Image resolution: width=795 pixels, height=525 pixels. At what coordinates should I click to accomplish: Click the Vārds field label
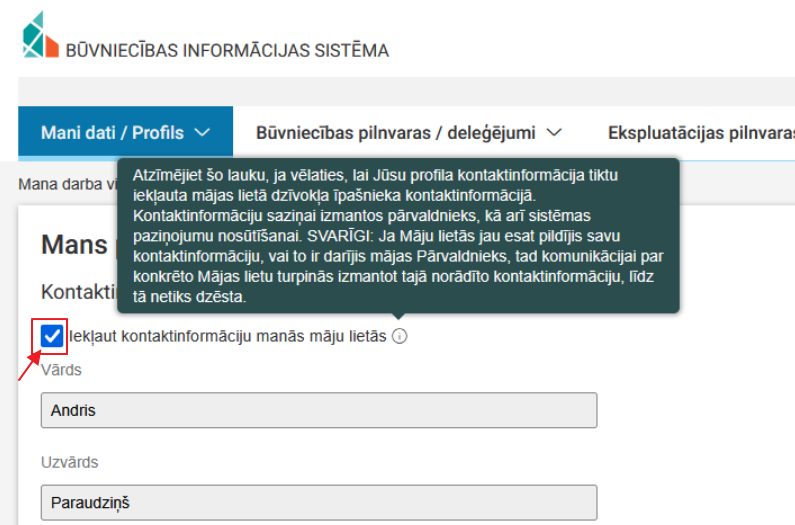tap(61, 370)
